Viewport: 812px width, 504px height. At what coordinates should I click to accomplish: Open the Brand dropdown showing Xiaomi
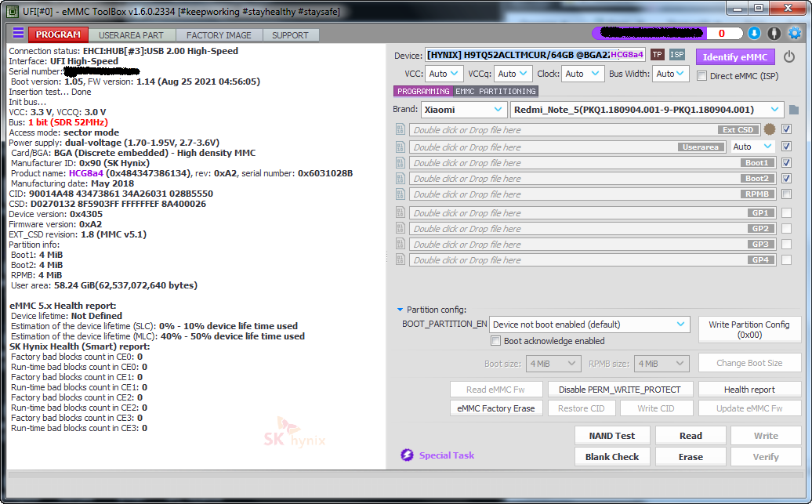(x=463, y=109)
